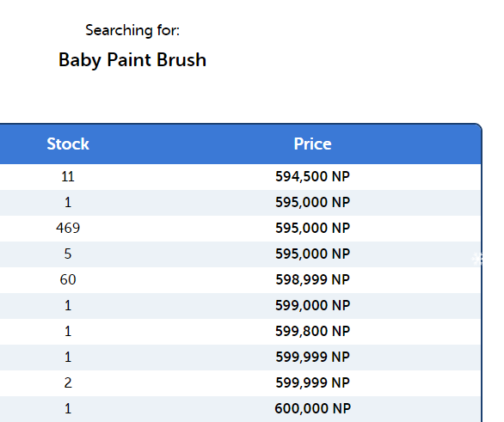The image size is (504, 422).
Task: Select the 598,999 NP price
Action: [312, 279]
